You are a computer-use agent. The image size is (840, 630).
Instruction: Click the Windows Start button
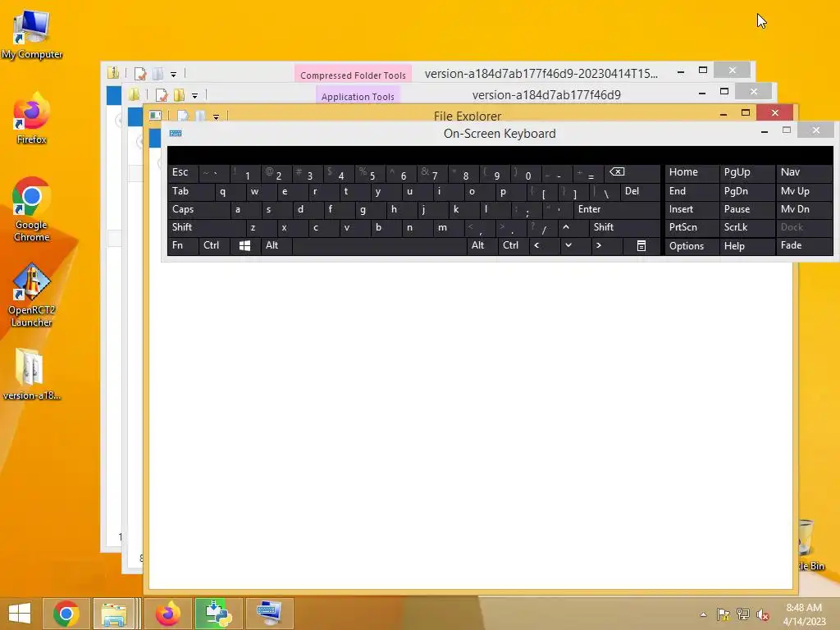tap(20, 614)
